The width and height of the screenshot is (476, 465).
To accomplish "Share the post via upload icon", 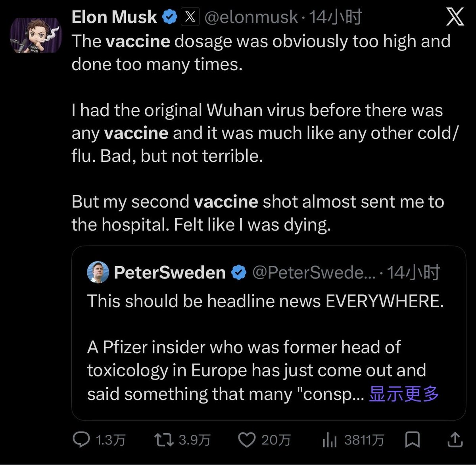I will (x=455, y=440).
